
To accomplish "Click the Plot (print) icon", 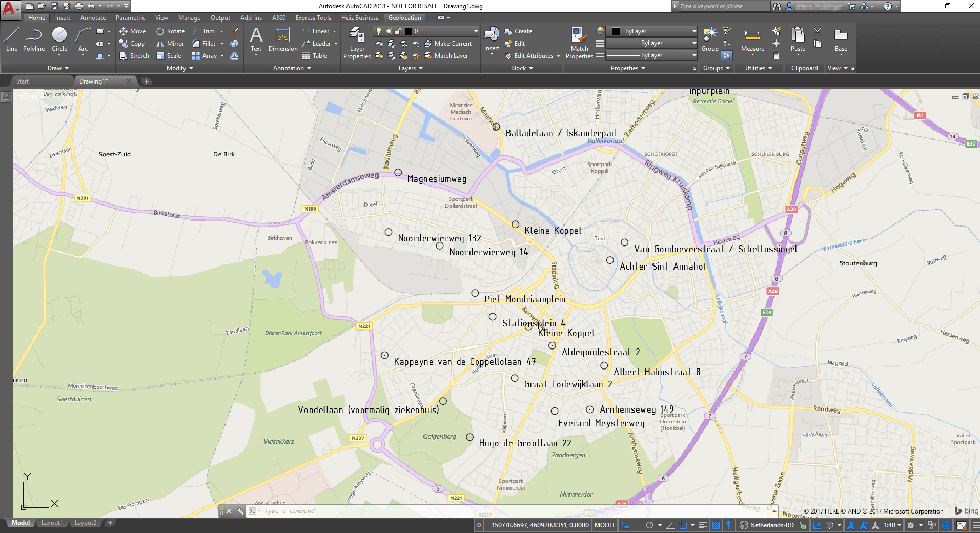I will pos(79,6).
